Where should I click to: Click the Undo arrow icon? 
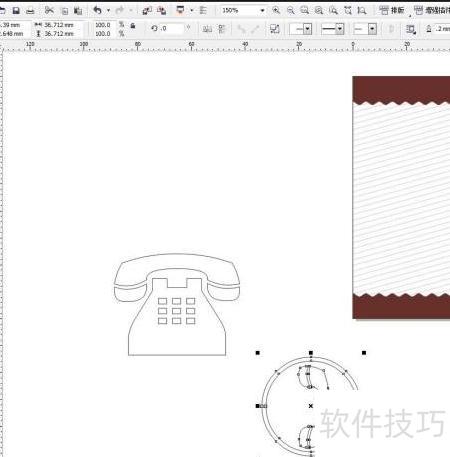[x=97, y=10]
